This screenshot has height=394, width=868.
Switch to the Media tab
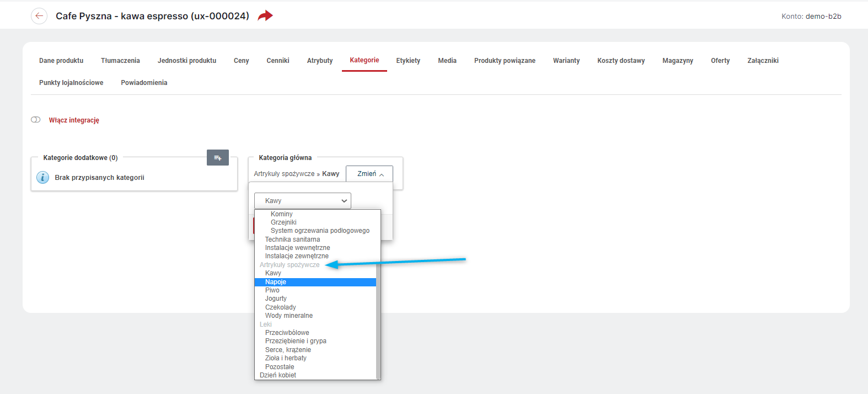pos(447,61)
